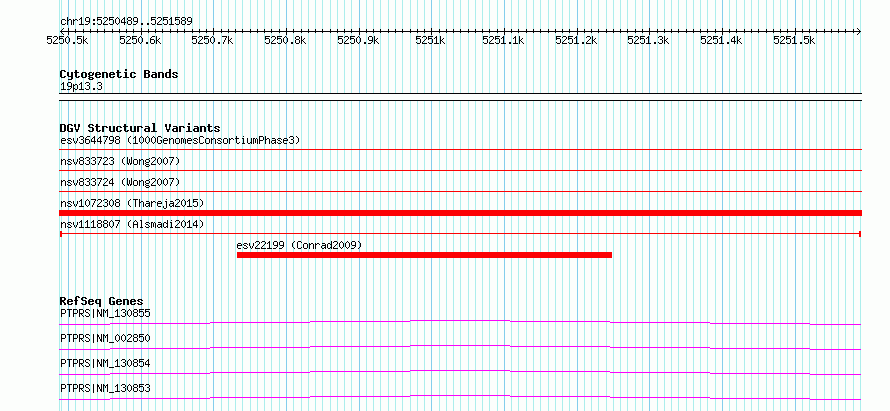Image resolution: width=890 pixels, height=411 pixels.
Task: Click the RefSeq Genes track title
Action: tap(101, 301)
